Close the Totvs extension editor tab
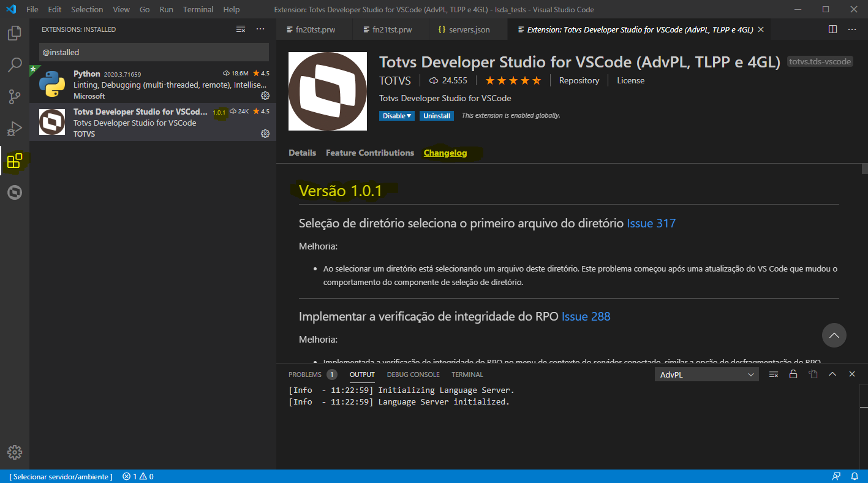This screenshot has width=868, height=483. [761, 29]
